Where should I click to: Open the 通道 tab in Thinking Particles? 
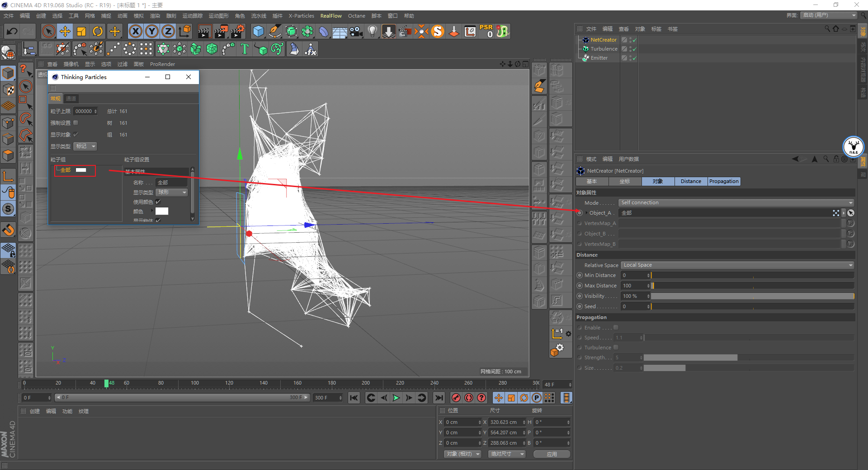point(71,99)
